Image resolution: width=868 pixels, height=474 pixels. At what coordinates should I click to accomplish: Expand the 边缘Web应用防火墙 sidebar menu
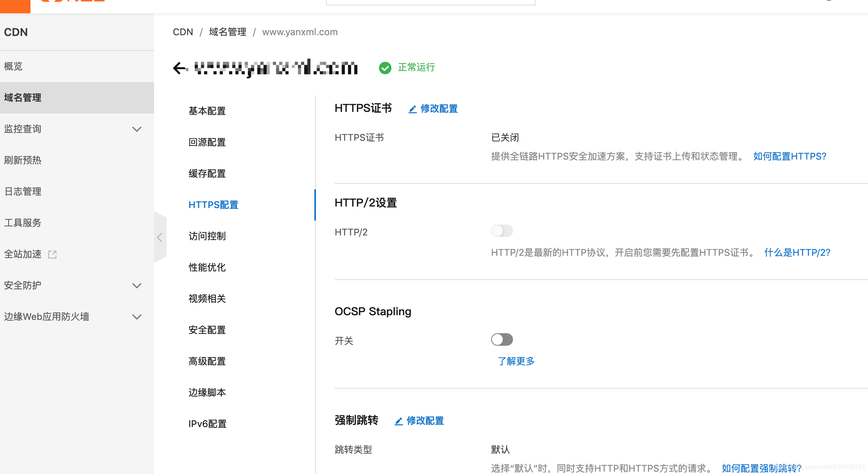(x=137, y=317)
